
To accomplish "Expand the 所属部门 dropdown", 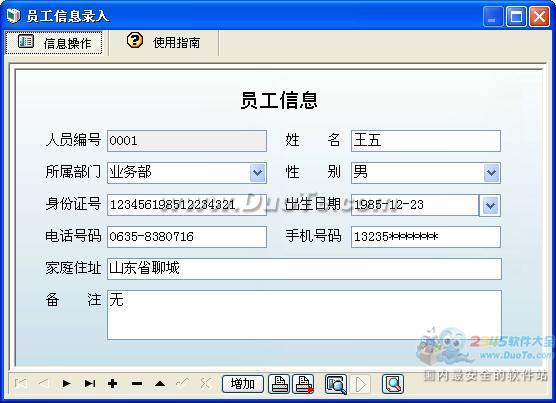I will [258, 173].
